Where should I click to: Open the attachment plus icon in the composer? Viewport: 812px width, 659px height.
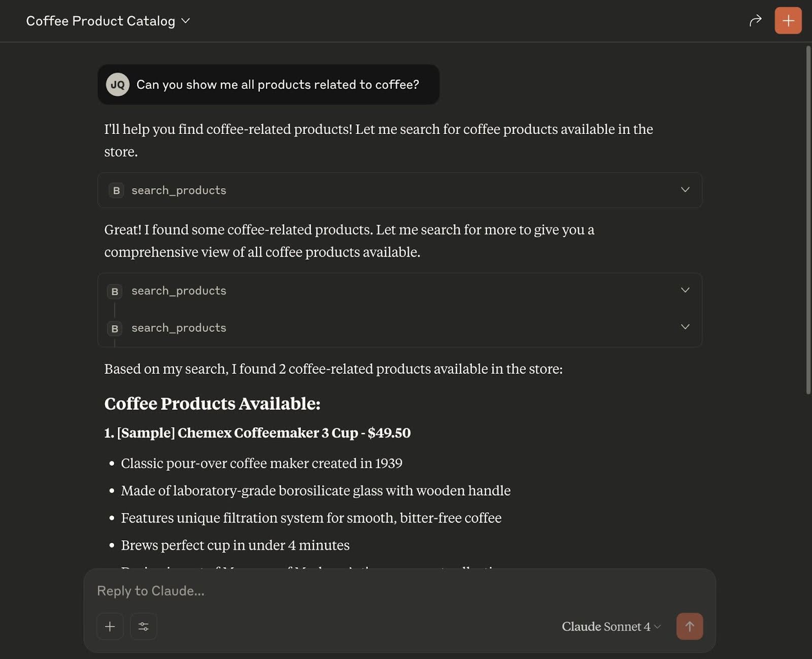110,627
